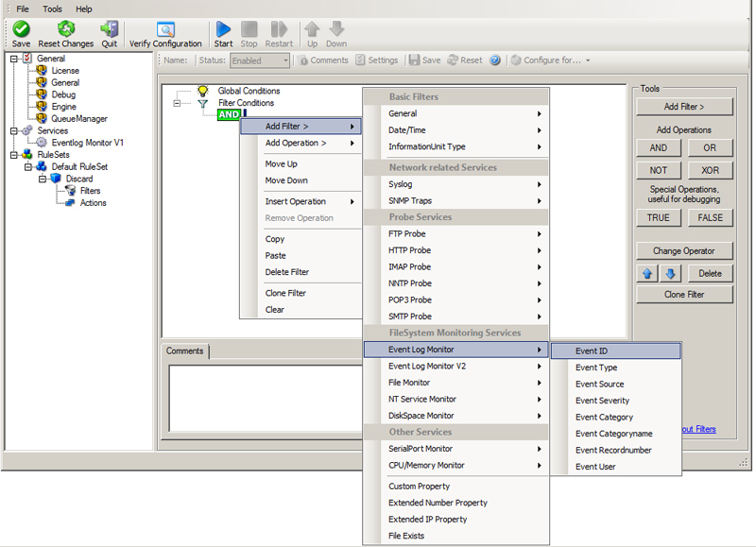Select the Comments tab
Image resolution: width=756 pixels, height=547 pixels.
pos(185,350)
